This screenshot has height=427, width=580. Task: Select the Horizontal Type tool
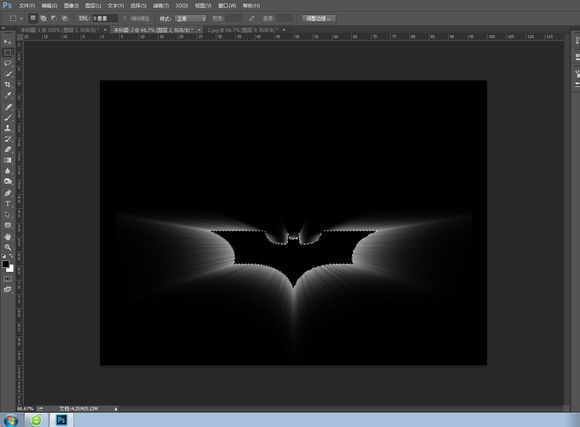(7, 204)
